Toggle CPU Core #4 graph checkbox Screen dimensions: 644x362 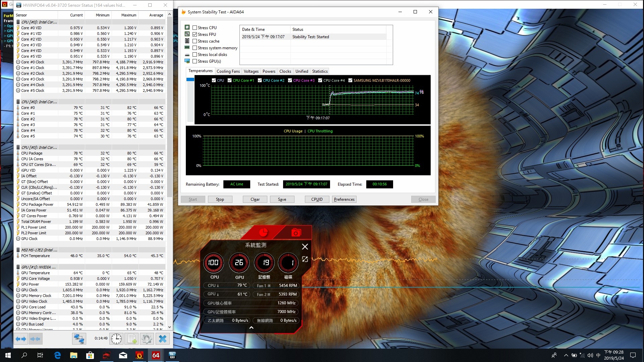click(320, 80)
